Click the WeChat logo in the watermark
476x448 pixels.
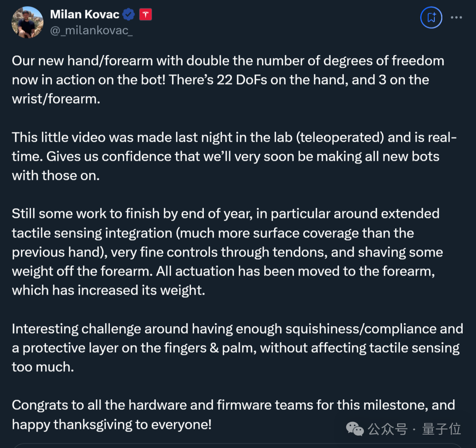[355, 429]
